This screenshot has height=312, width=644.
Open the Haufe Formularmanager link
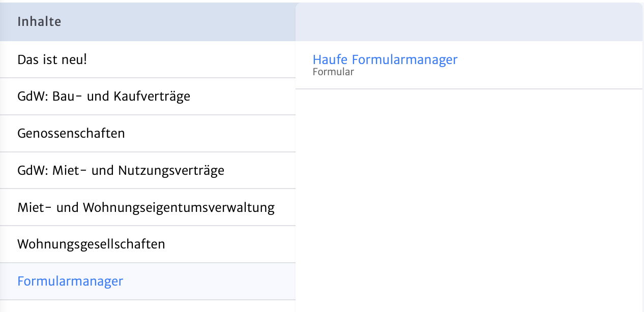click(x=385, y=59)
